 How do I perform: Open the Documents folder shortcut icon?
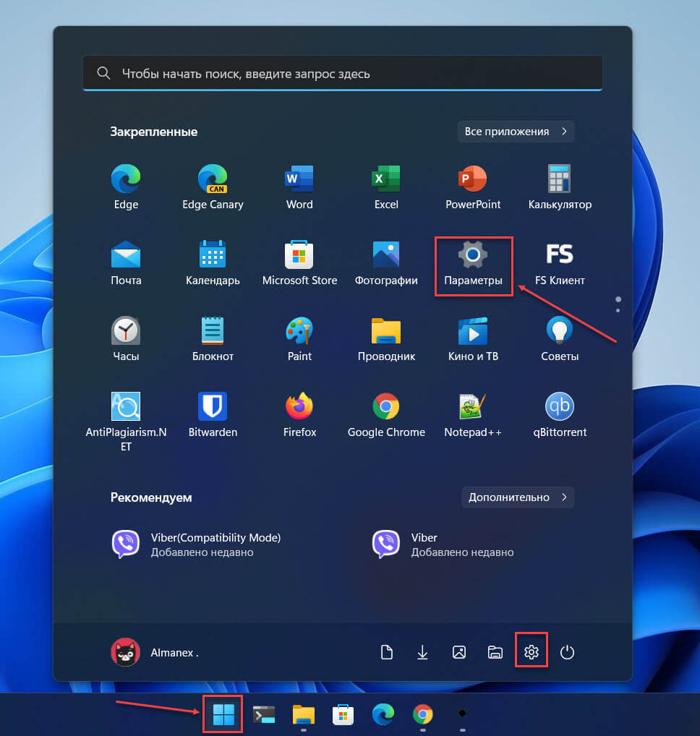tap(386, 652)
